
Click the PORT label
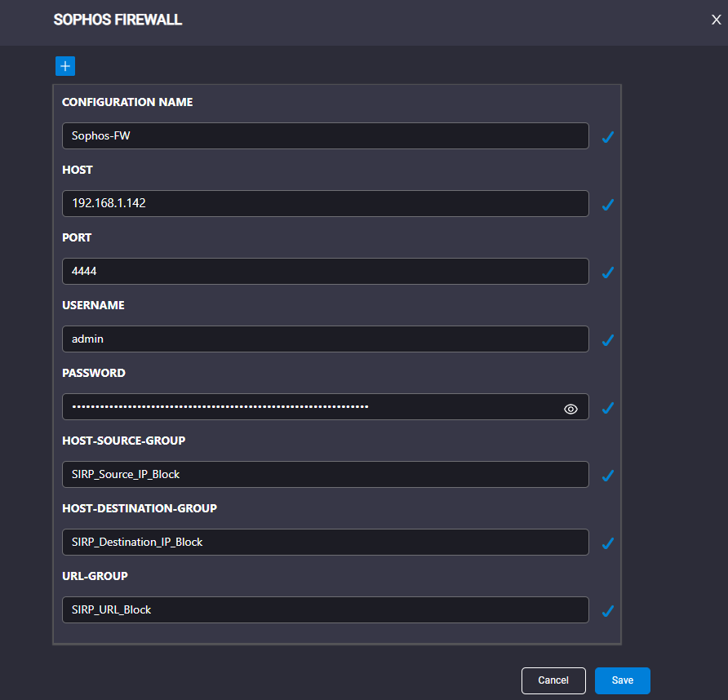coord(77,237)
